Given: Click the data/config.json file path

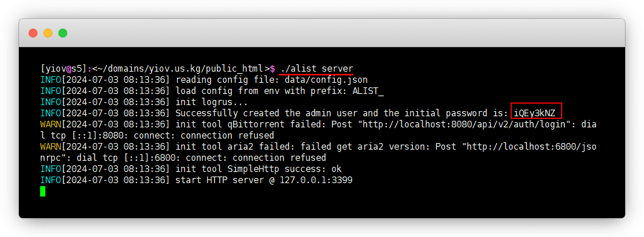Looking at the screenshot, I should coord(326,80).
